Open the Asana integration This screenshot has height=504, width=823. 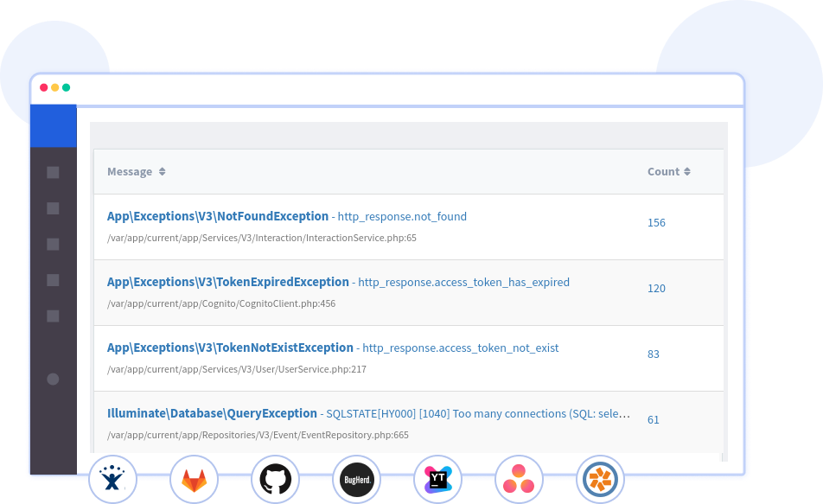tap(519, 479)
